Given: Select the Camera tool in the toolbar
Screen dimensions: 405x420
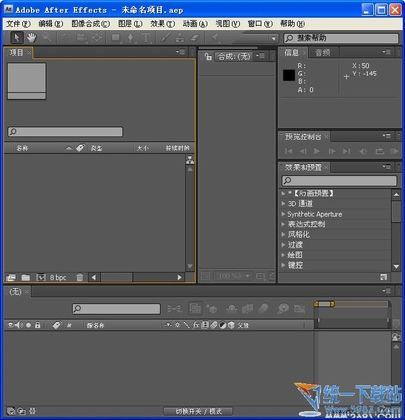Looking at the screenshot, I should [x=81, y=38].
